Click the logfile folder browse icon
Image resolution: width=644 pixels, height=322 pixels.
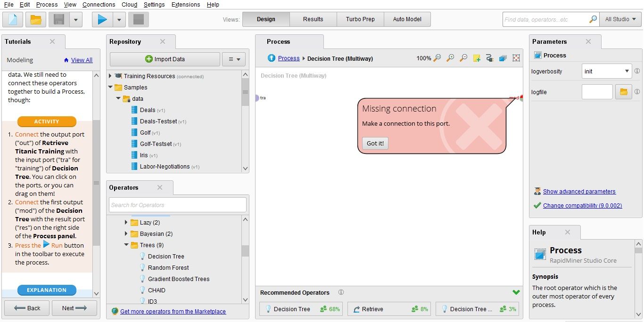coord(623,92)
